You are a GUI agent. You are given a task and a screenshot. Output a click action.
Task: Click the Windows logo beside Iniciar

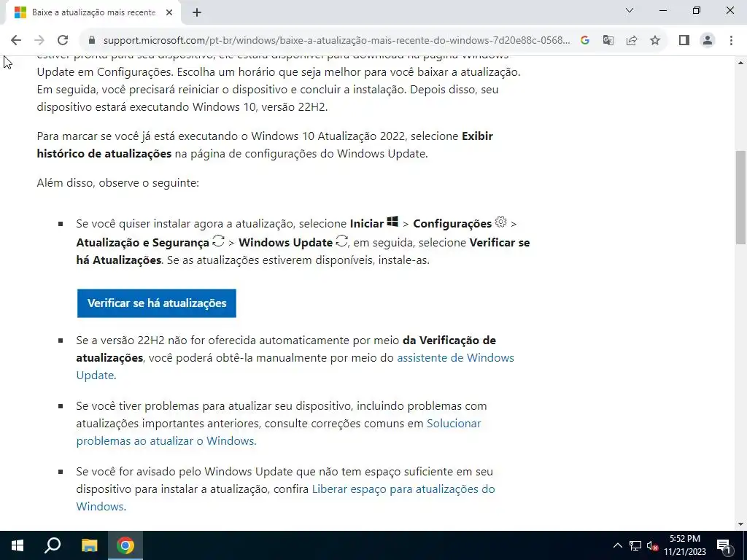[392, 222]
